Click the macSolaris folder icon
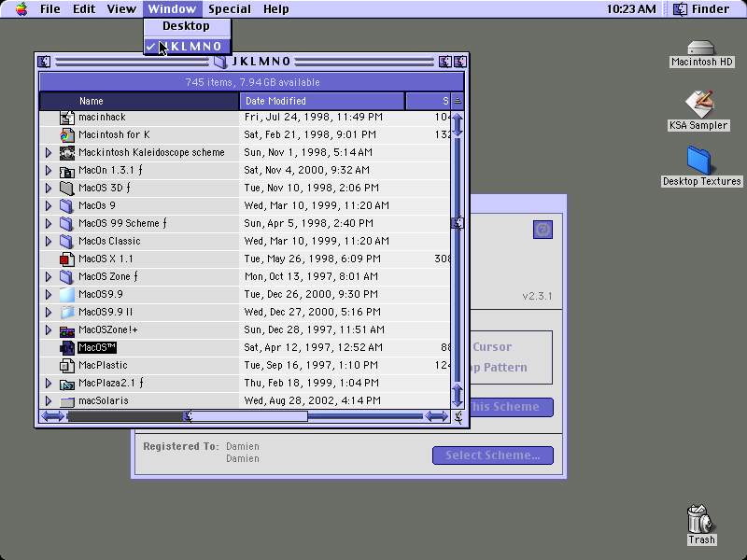 pos(66,401)
